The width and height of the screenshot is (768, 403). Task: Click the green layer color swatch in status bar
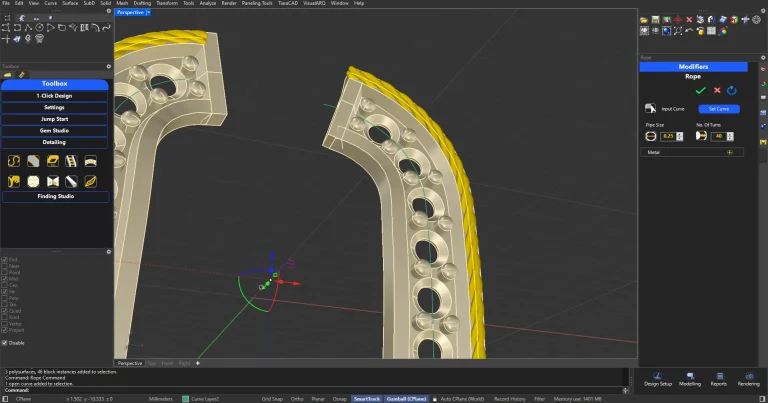pos(185,398)
